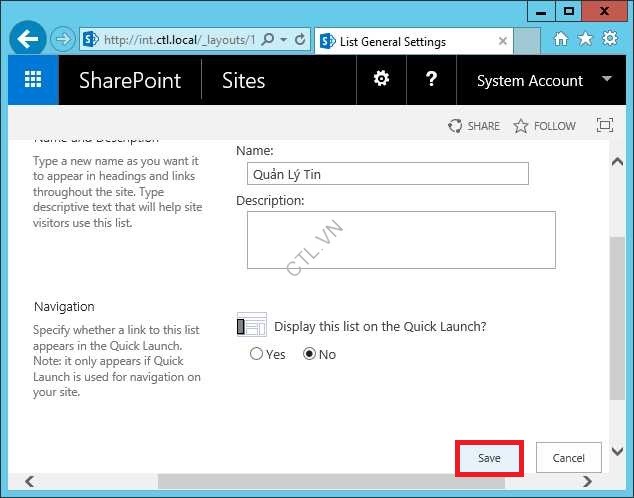Viewport: 634px width, 498px height.
Task: Open Internet Explorer tools gear icon
Action: (610, 39)
